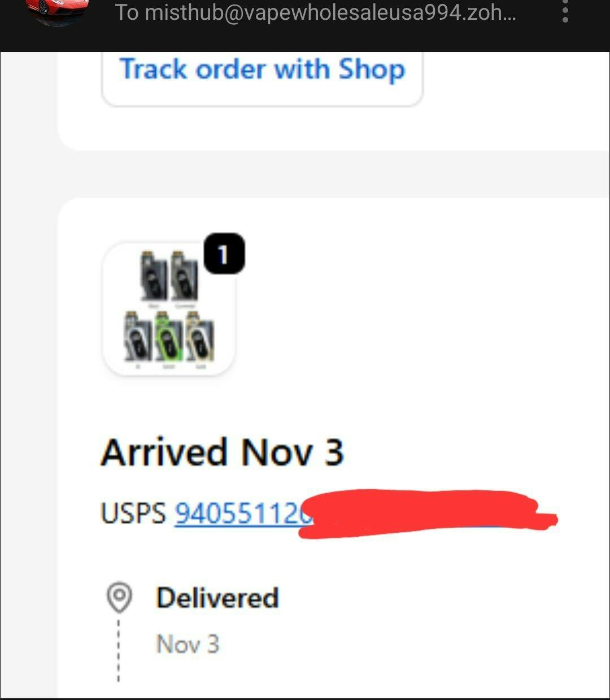The width and height of the screenshot is (610, 700).
Task: Tap the quantity badge showing 1
Action: (x=224, y=254)
